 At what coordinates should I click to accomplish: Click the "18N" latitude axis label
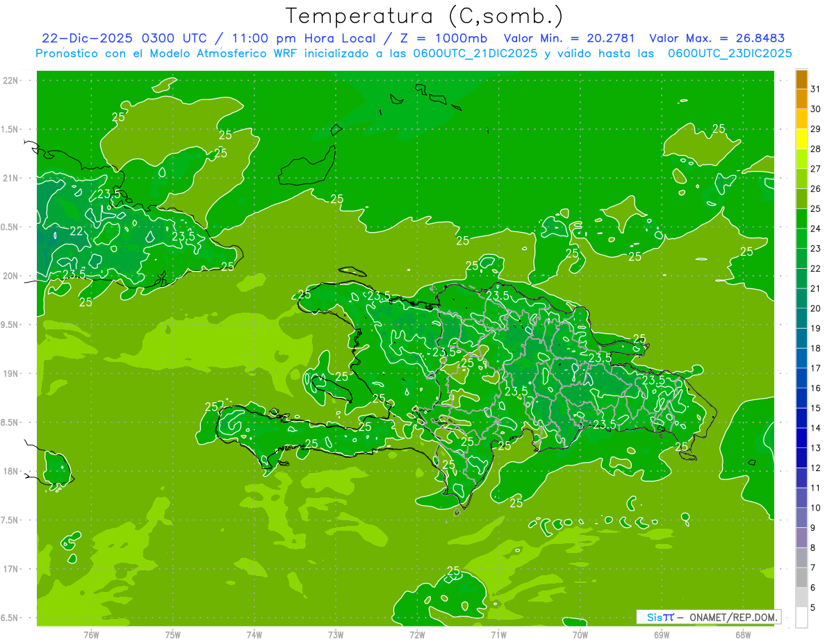point(12,471)
